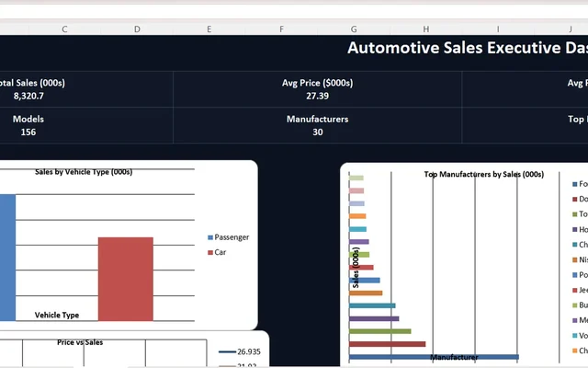Select column C header
The height and width of the screenshot is (368, 588).
coord(64,29)
